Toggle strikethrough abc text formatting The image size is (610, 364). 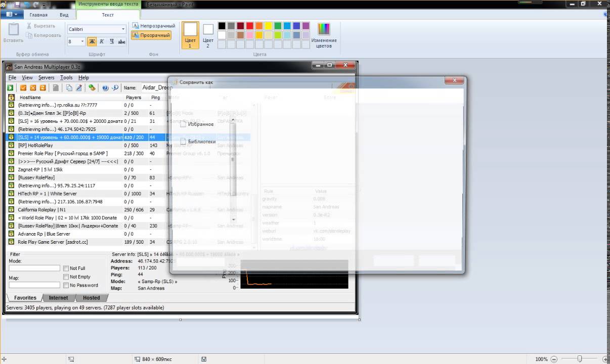click(121, 41)
